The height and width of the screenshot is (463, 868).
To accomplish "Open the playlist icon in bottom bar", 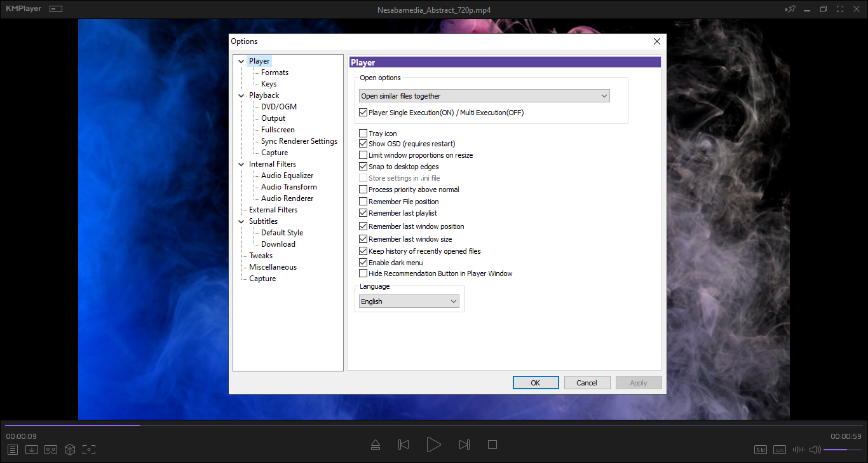I will [x=13, y=450].
